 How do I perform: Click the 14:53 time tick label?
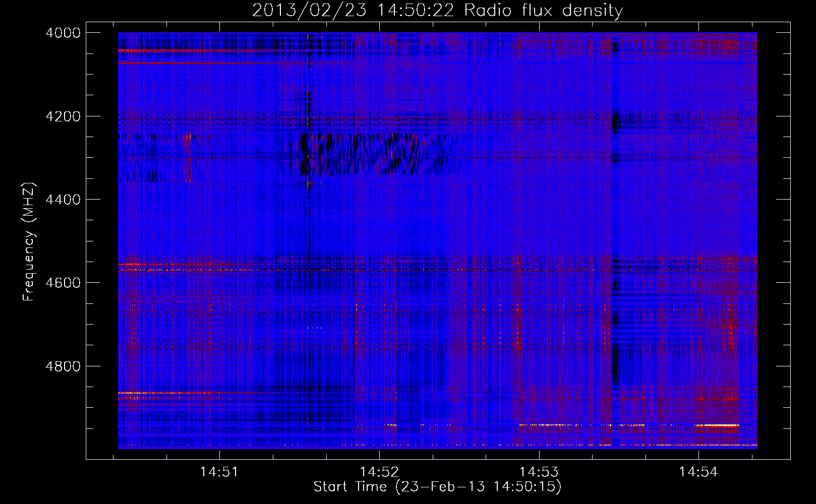point(539,472)
